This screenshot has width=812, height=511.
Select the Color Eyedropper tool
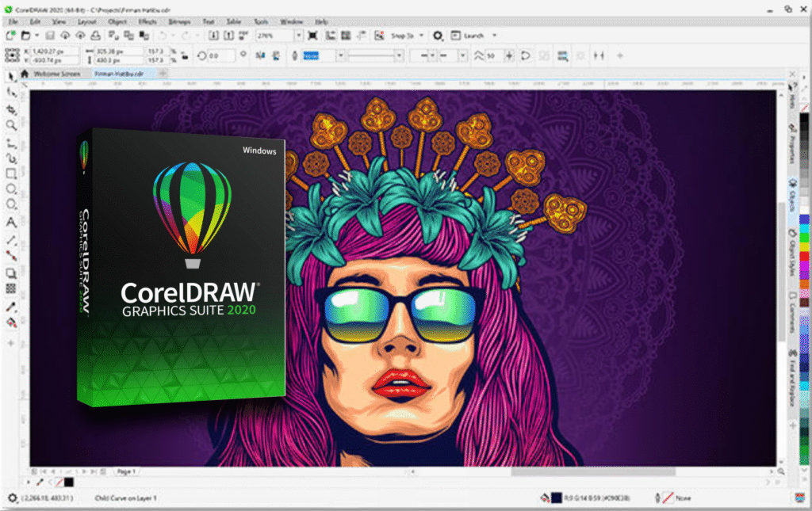click(x=11, y=307)
